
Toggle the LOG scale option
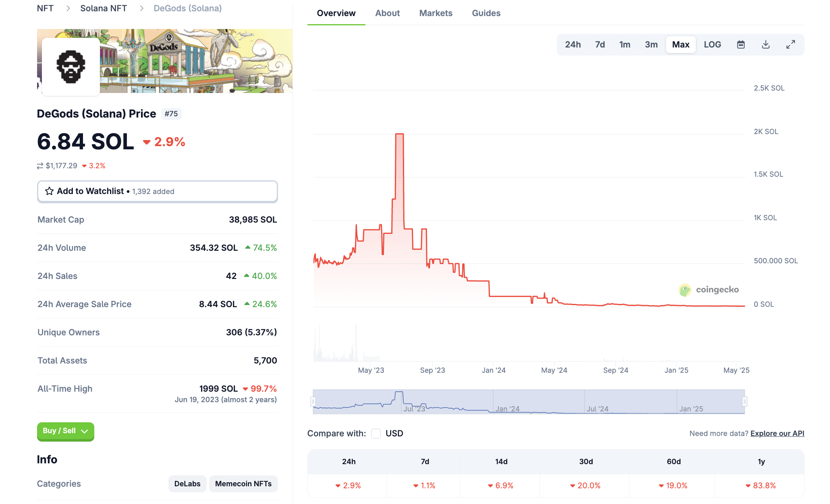coord(712,45)
